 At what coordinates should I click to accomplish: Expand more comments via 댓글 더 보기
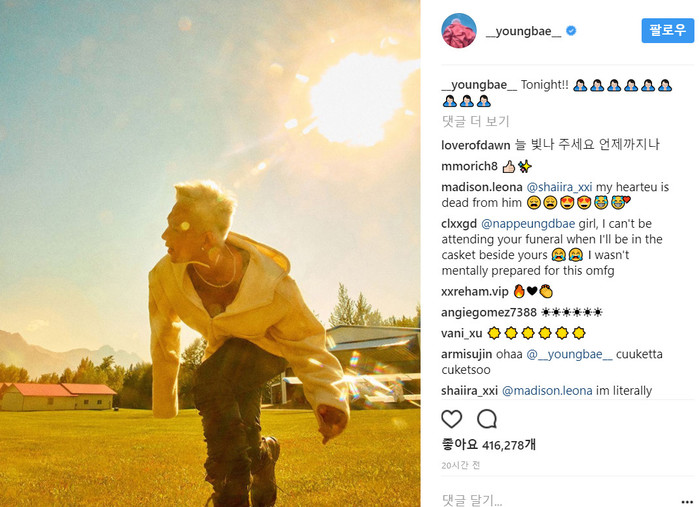pyautogui.click(x=475, y=121)
